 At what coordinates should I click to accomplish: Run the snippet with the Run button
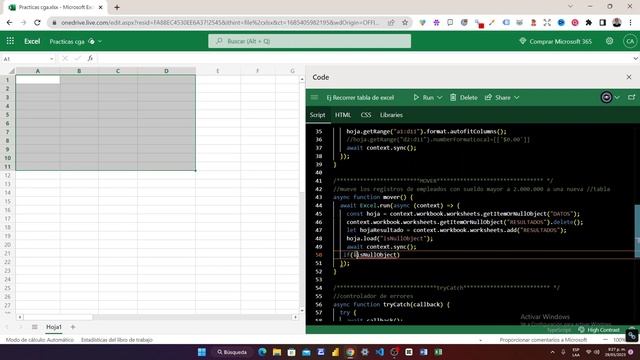(423, 98)
